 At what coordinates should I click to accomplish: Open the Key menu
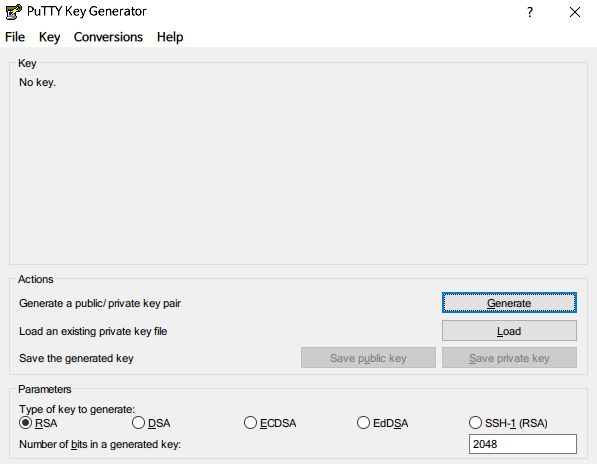pos(49,37)
